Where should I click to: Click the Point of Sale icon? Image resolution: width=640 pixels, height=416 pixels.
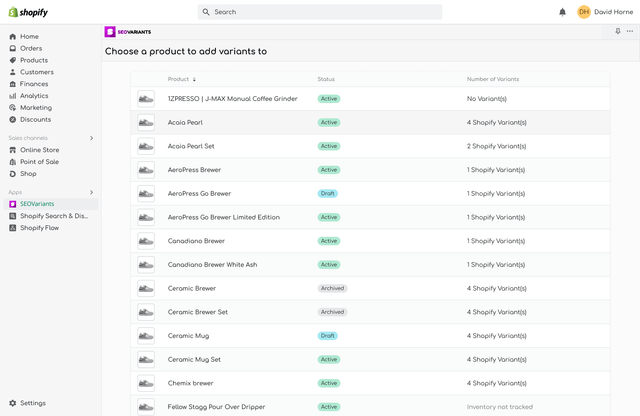13,162
